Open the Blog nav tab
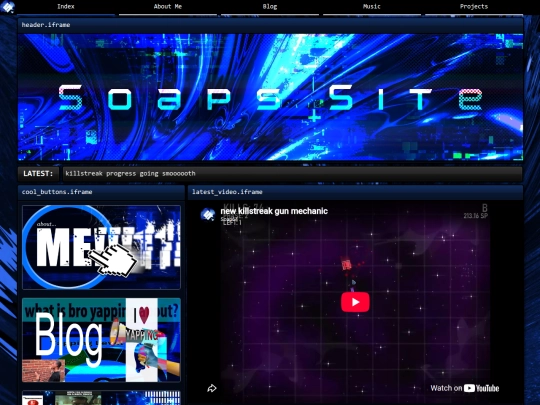The width and height of the screenshot is (540, 405). [270, 7]
